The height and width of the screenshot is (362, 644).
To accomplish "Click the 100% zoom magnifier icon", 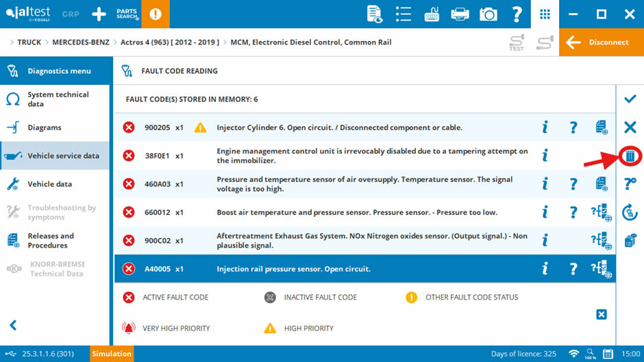I will click(590, 354).
